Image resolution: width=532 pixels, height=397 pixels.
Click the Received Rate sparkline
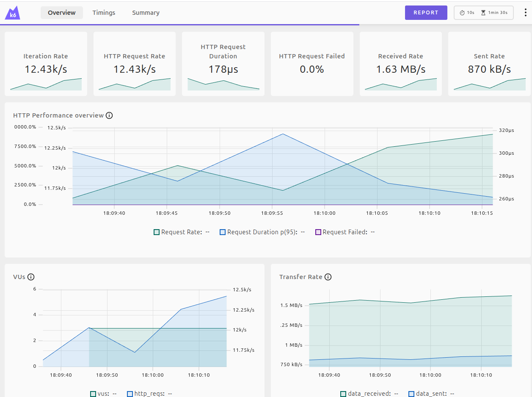click(x=401, y=84)
